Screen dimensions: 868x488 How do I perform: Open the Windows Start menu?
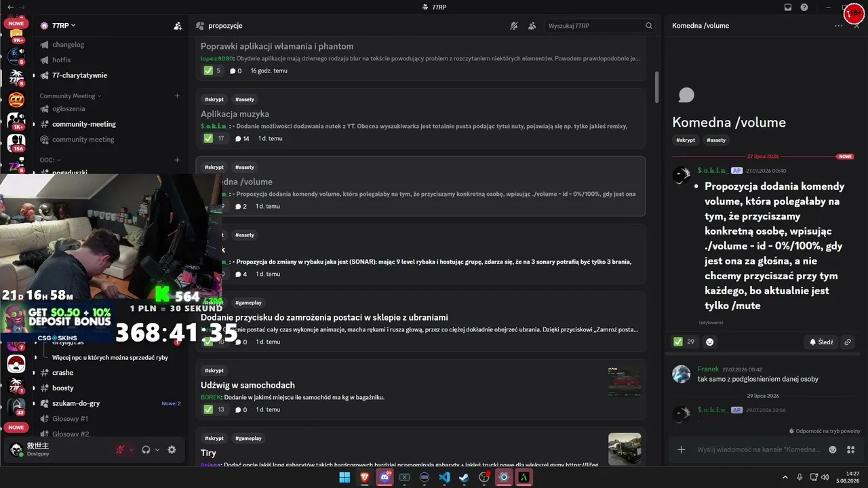344,477
